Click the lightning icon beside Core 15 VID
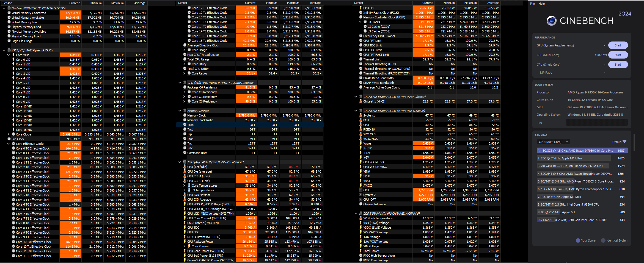The image size is (644, 263). 13,129
